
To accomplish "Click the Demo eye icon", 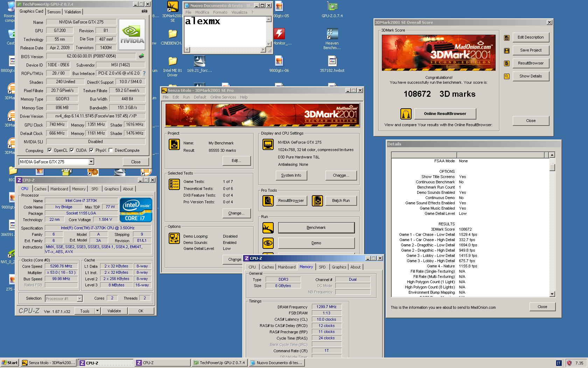I will pos(268,243).
